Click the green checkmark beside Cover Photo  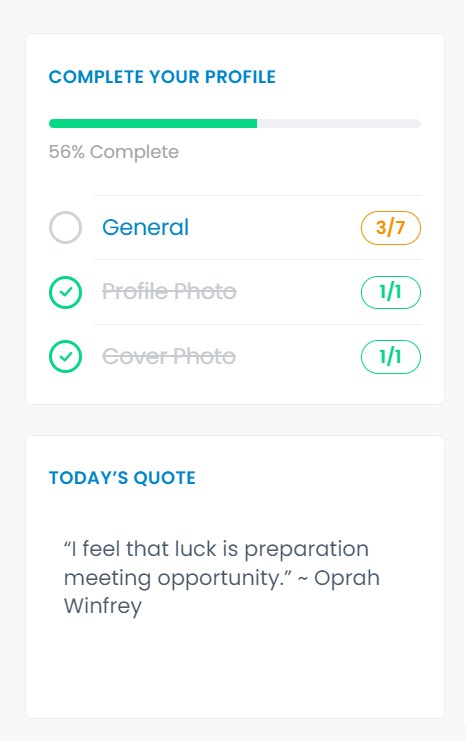[65, 356]
